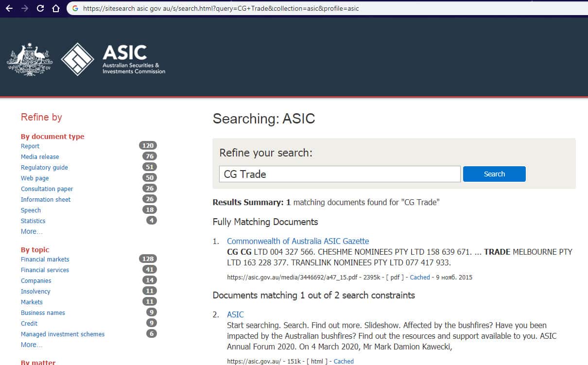Click the Australian coat of arms logo
The height and width of the screenshot is (365, 588).
[x=29, y=59]
